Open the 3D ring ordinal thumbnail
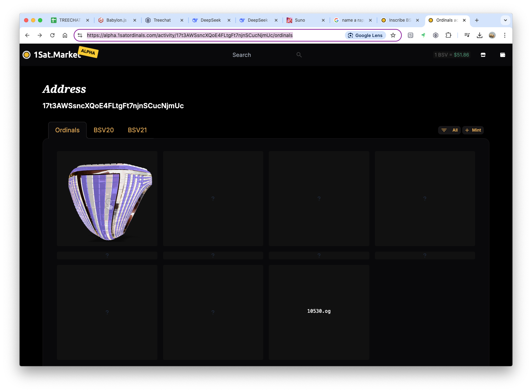 107,199
